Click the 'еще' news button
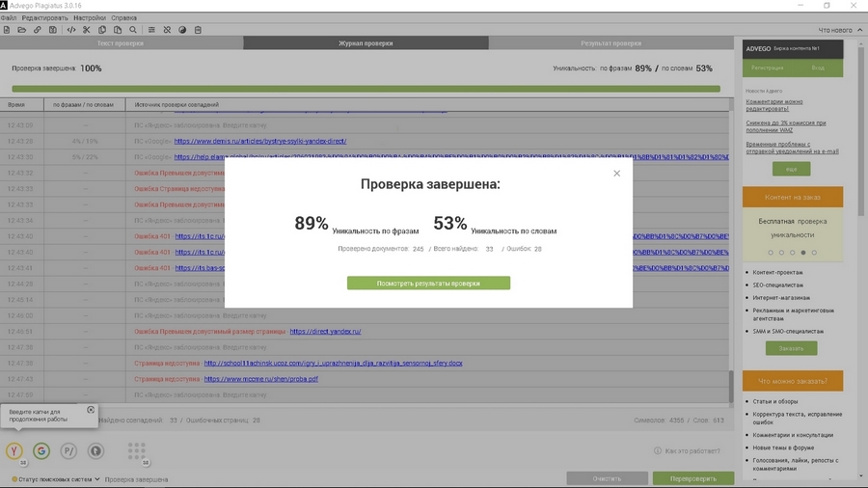 (791, 169)
